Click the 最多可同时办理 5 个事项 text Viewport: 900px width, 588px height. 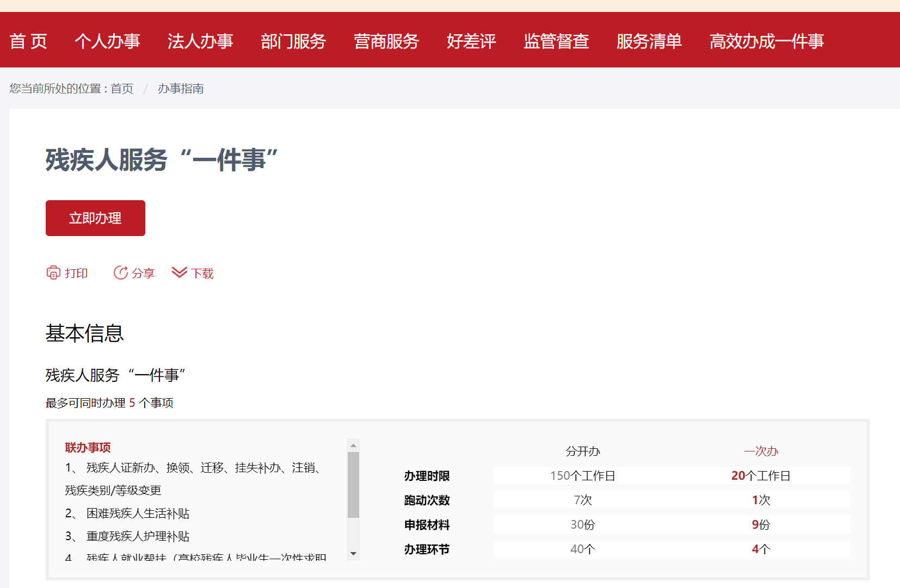coord(109,403)
